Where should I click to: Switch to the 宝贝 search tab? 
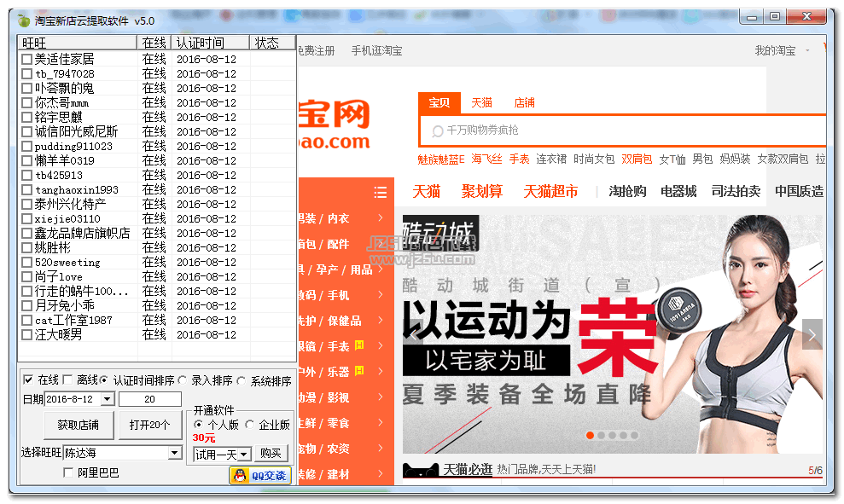coord(439,102)
